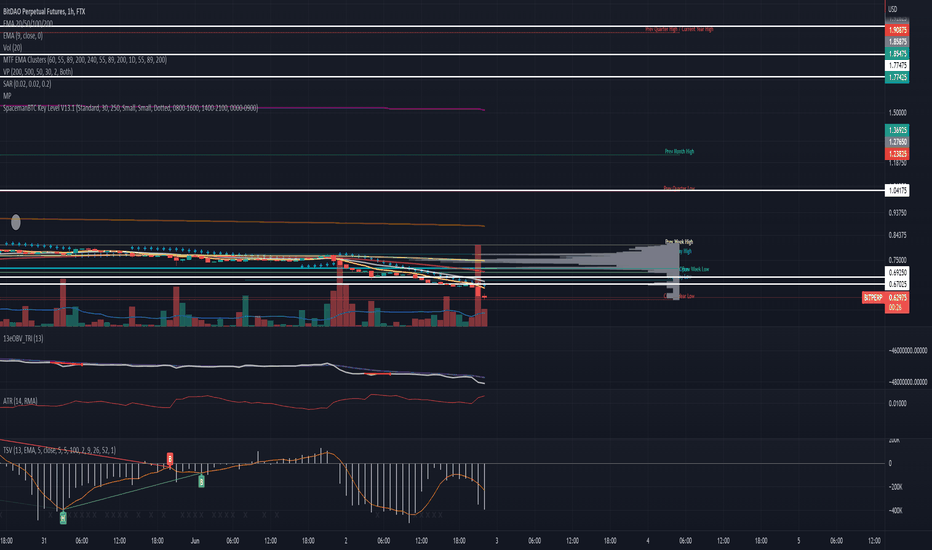Click the 1.50000 price axis tick
932x550 pixels.
tap(898, 112)
